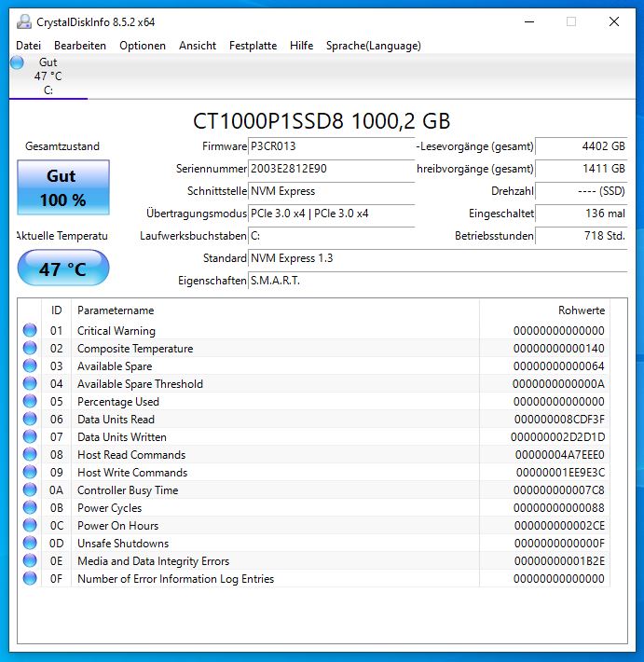This screenshot has height=662, width=644.
Task: Click raw value 00000000001B2E
Action: tap(559, 561)
